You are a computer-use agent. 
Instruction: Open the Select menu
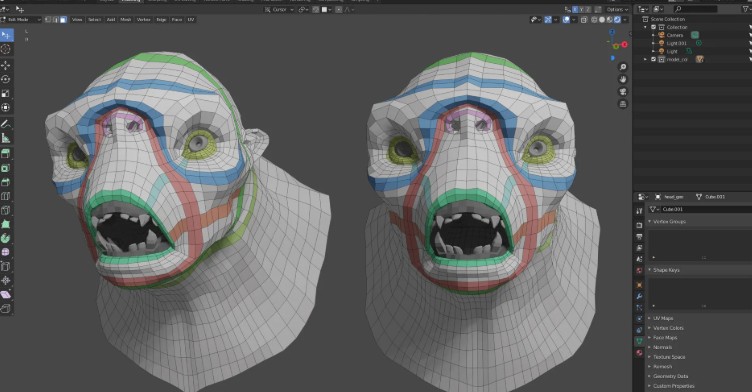pyautogui.click(x=94, y=20)
